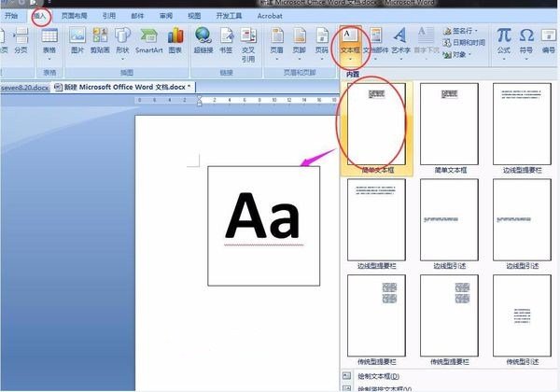Image resolution: width=560 pixels, height=392 pixels.
Task: Click the Aa text box in the document
Action: (x=263, y=224)
